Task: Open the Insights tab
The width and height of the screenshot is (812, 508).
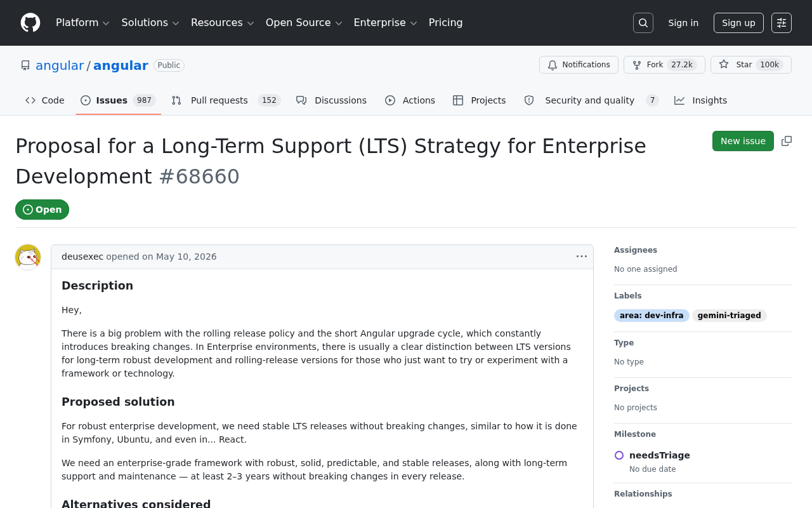Action: [x=701, y=100]
